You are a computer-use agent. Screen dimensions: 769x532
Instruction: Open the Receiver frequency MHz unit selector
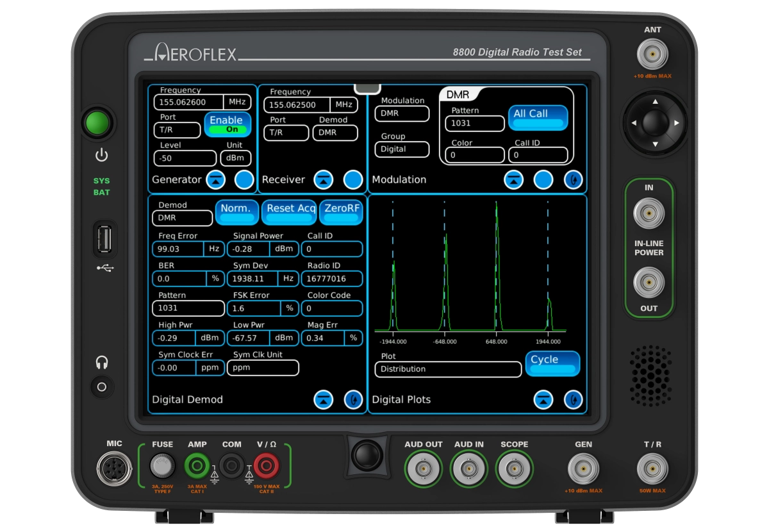pos(344,104)
